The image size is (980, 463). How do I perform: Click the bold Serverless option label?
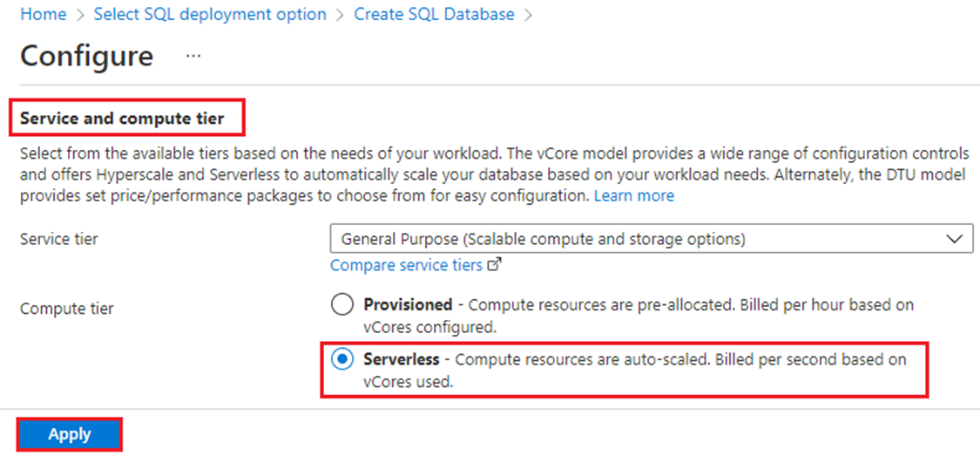[x=402, y=360]
